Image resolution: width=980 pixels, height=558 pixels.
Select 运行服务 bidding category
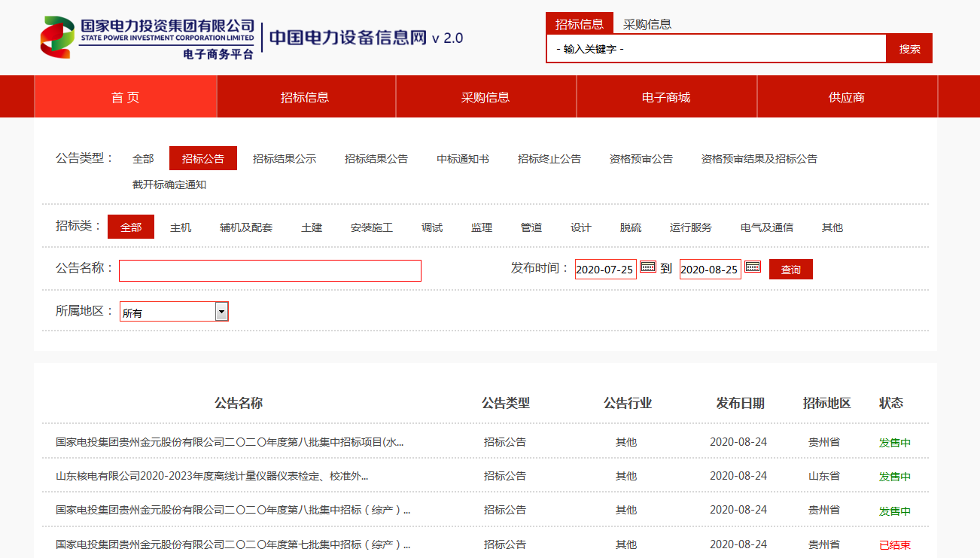[x=691, y=227]
